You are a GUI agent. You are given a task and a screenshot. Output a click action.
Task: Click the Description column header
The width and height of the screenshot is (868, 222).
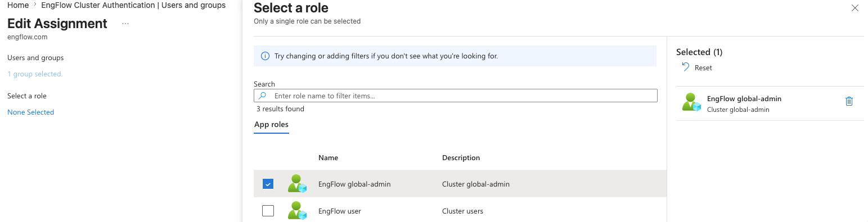461,158
